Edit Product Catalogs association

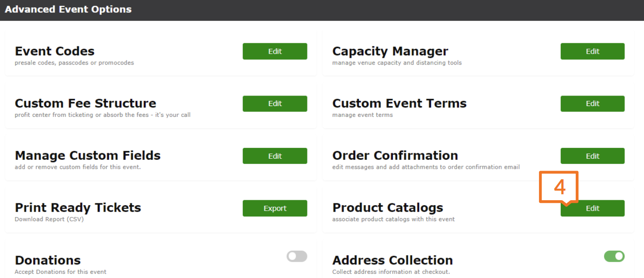click(592, 208)
